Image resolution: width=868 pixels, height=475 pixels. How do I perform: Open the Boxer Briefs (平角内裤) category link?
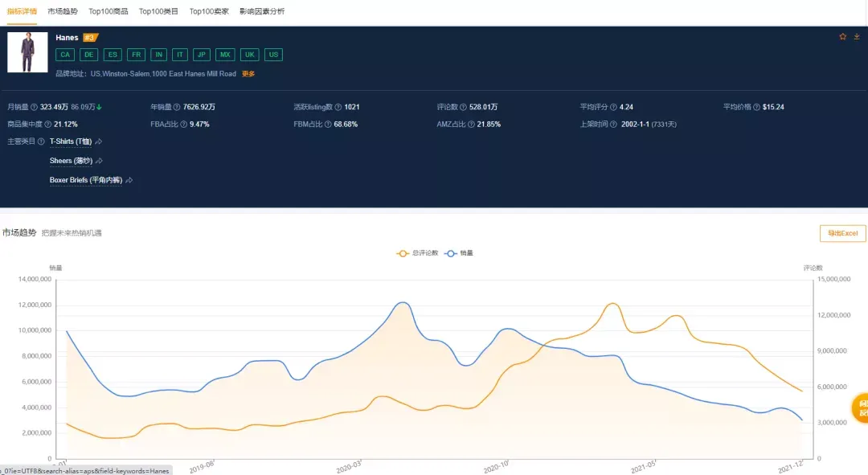point(86,181)
